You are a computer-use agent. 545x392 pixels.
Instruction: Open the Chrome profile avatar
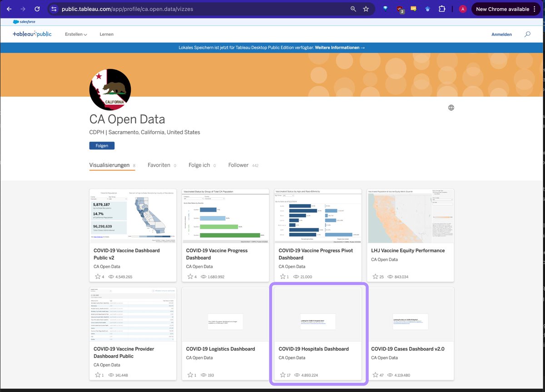[x=463, y=9]
